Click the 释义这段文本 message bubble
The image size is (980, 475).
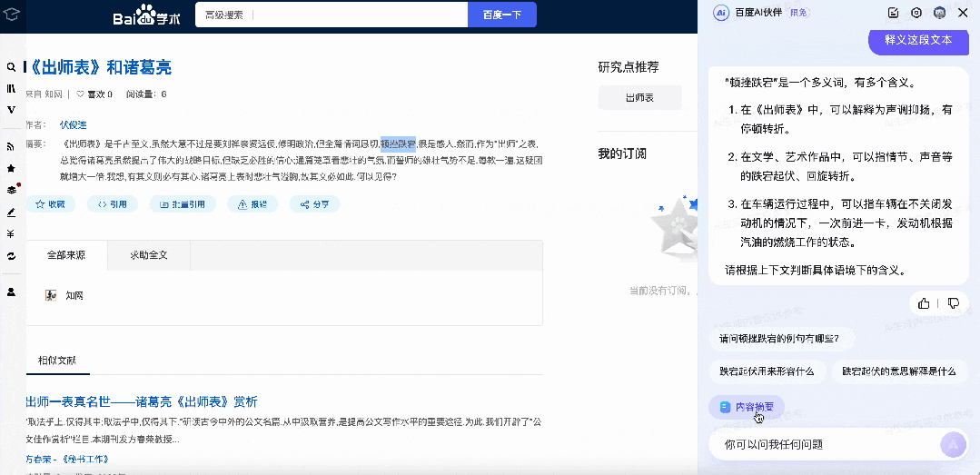[x=918, y=39]
